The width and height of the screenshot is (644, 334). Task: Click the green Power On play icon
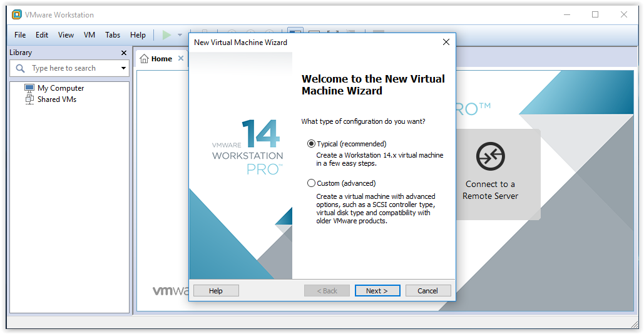pos(166,35)
